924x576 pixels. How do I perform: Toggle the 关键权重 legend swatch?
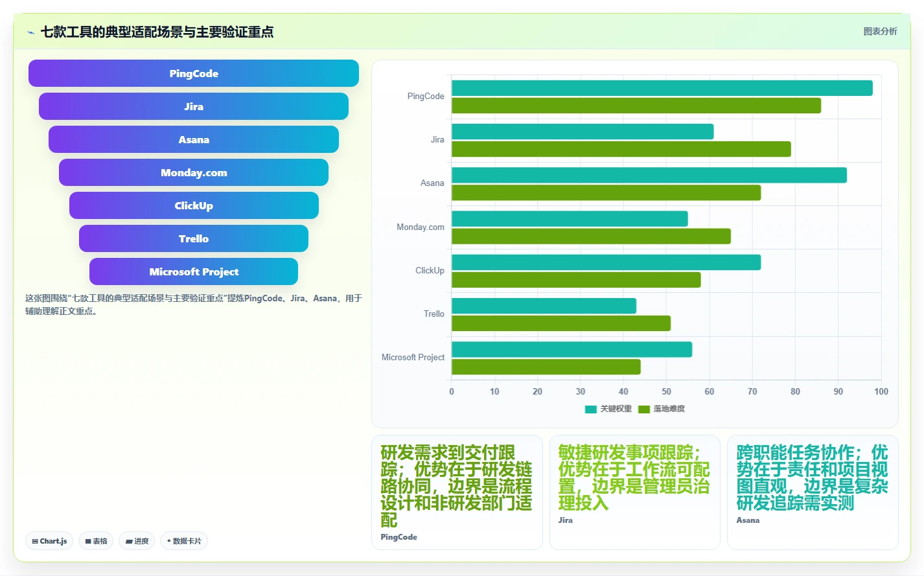click(590, 409)
